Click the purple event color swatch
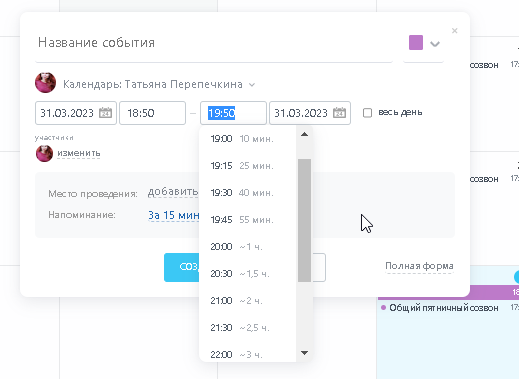519x379 pixels. point(416,43)
